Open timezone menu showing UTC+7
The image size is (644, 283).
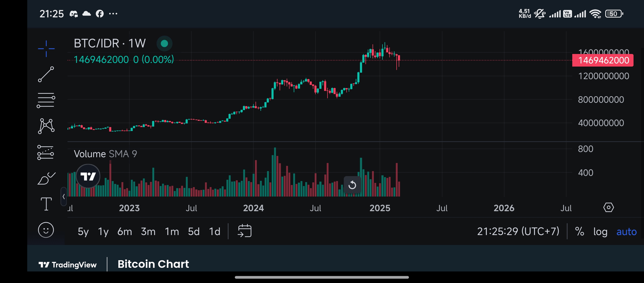click(x=518, y=232)
